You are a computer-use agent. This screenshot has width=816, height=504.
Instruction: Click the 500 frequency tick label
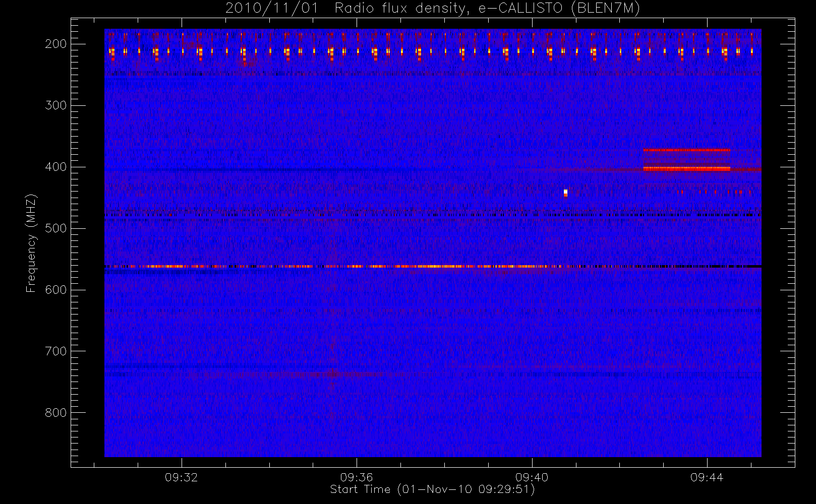click(56, 228)
